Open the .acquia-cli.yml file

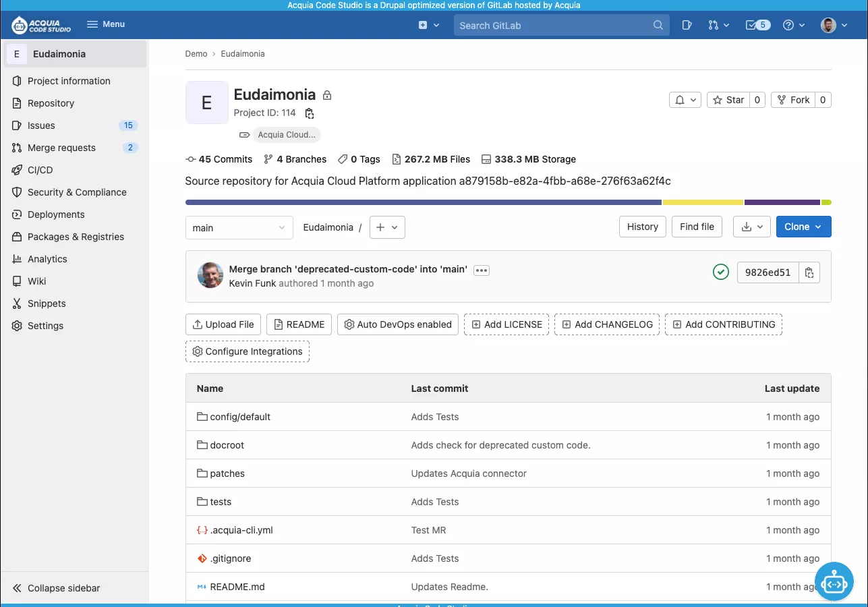(241, 530)
